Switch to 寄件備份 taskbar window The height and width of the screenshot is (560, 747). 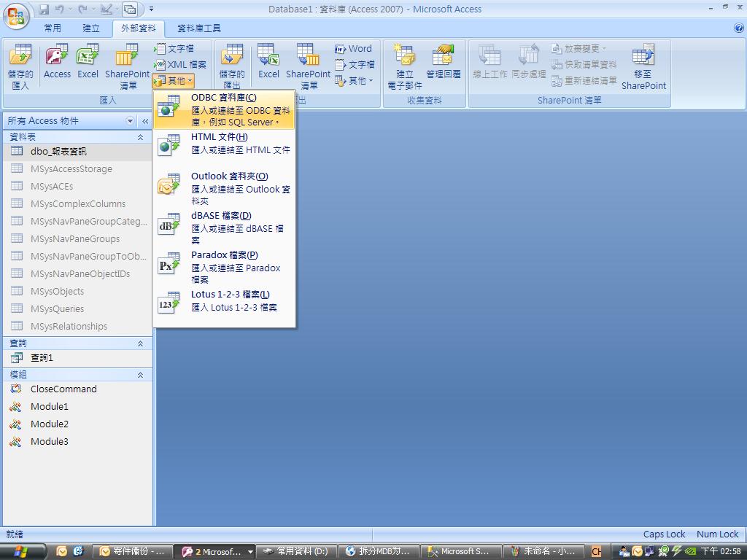coord(132,551)
